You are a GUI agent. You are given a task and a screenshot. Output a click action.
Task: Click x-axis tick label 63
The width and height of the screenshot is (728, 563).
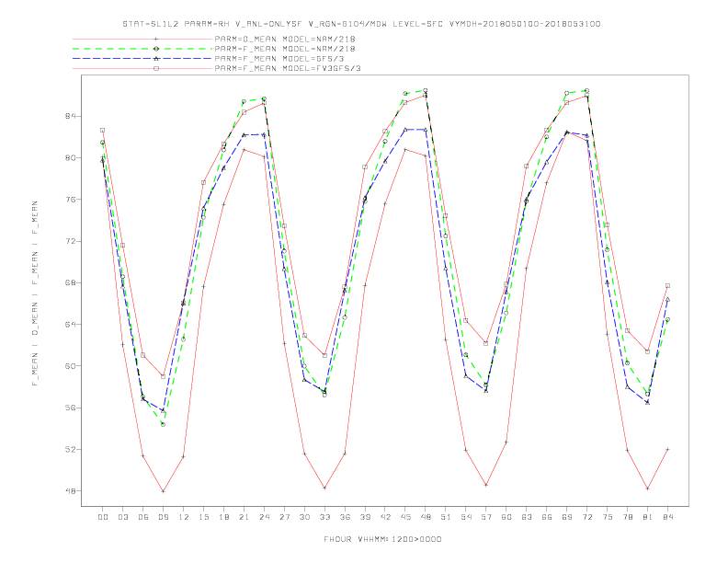pos(527,517)
